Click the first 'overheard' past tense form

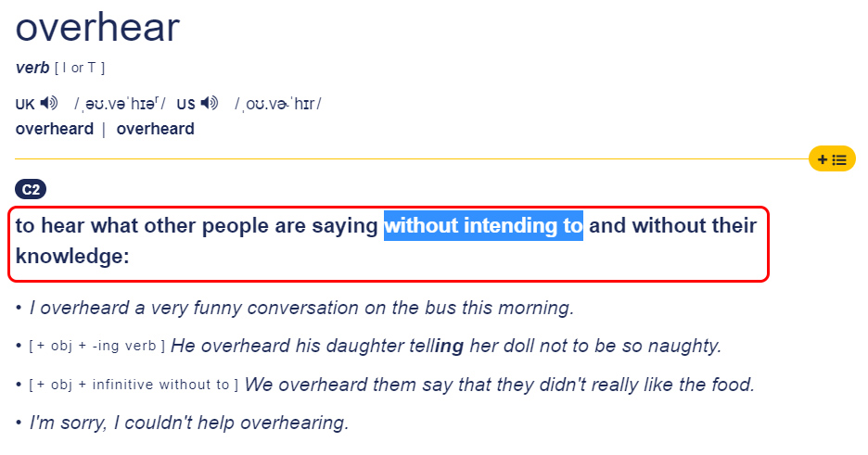pyautogui.click(x=54, y=129)
